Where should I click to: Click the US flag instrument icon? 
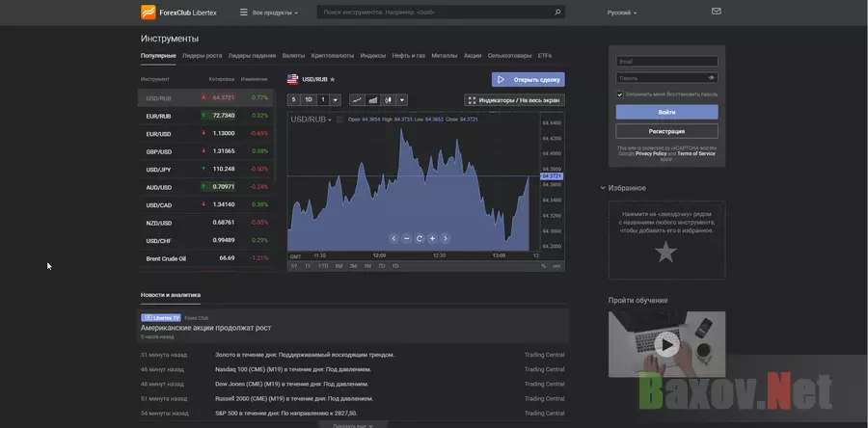coord(293,80)
